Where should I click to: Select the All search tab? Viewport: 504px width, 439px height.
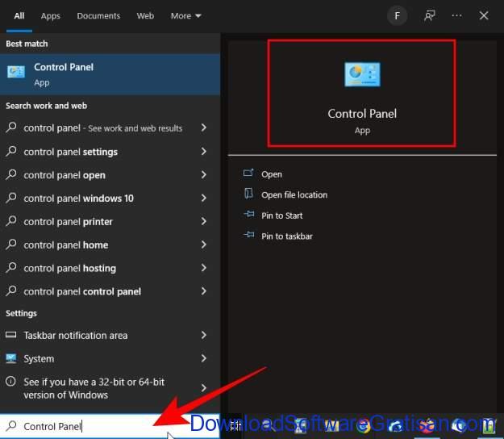click(19, 16)
